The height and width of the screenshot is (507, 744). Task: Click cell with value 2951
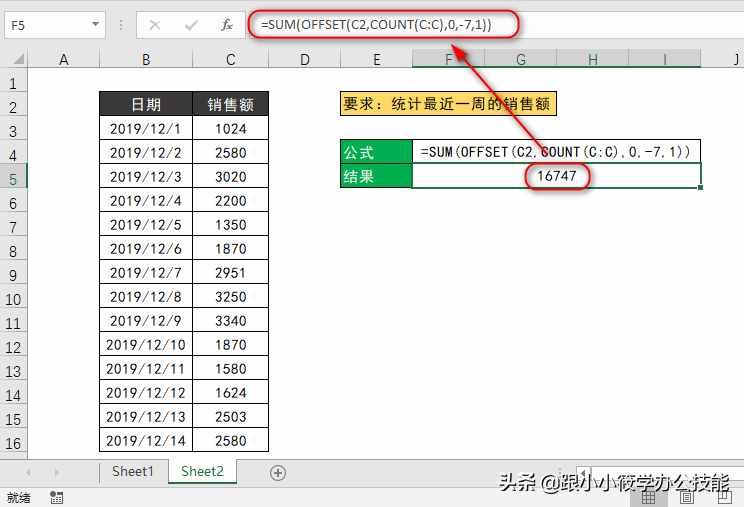click(231, 273)
